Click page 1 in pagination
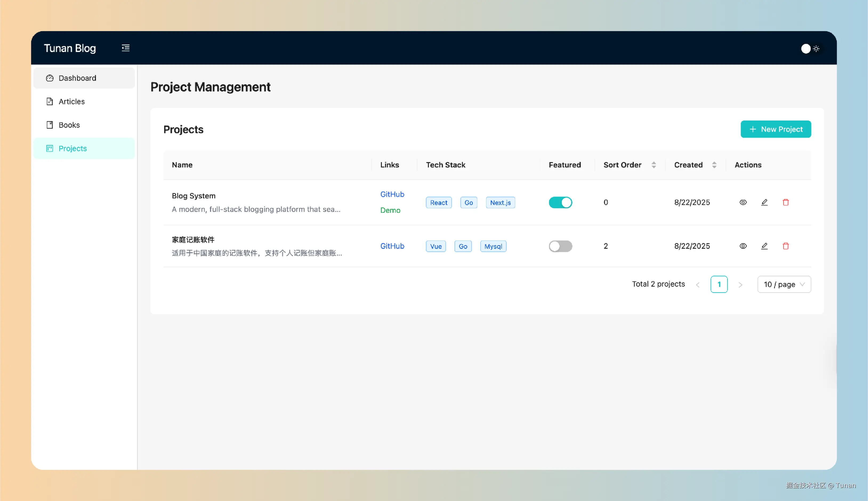 coord(719,284)
